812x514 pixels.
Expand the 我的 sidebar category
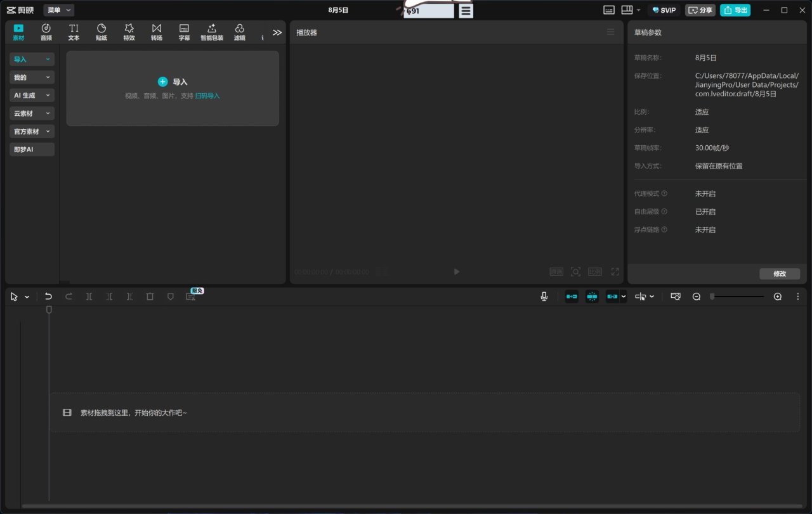coord(32,77)
